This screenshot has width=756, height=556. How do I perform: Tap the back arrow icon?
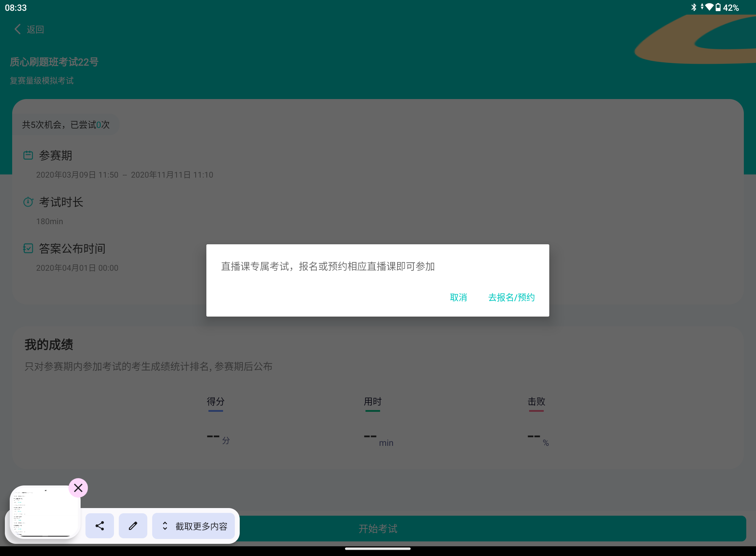point(17,29)
